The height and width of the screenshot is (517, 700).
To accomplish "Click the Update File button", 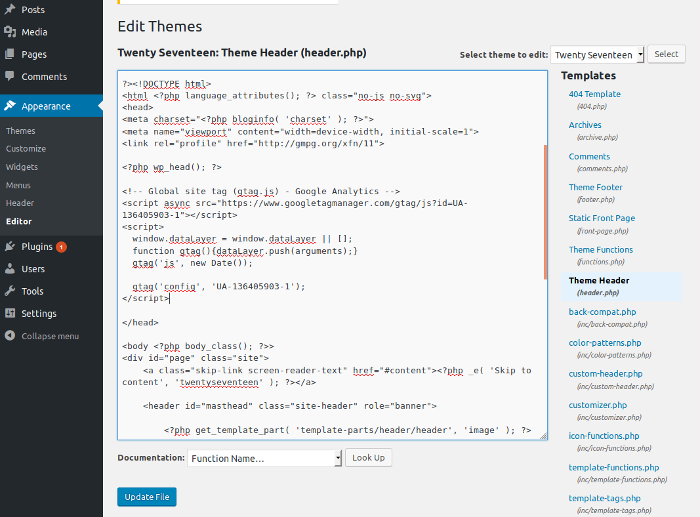I will click(x=147, y=497).
